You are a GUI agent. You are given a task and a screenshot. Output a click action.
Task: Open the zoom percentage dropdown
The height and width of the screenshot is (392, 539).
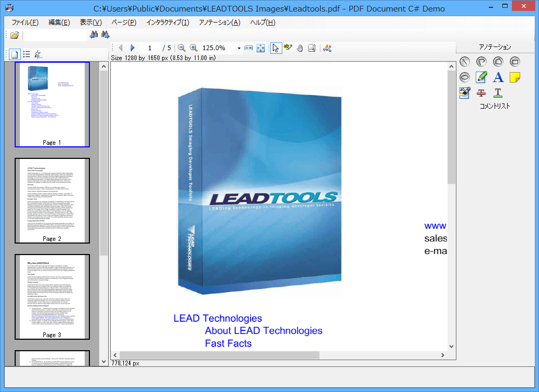point(239,49)
